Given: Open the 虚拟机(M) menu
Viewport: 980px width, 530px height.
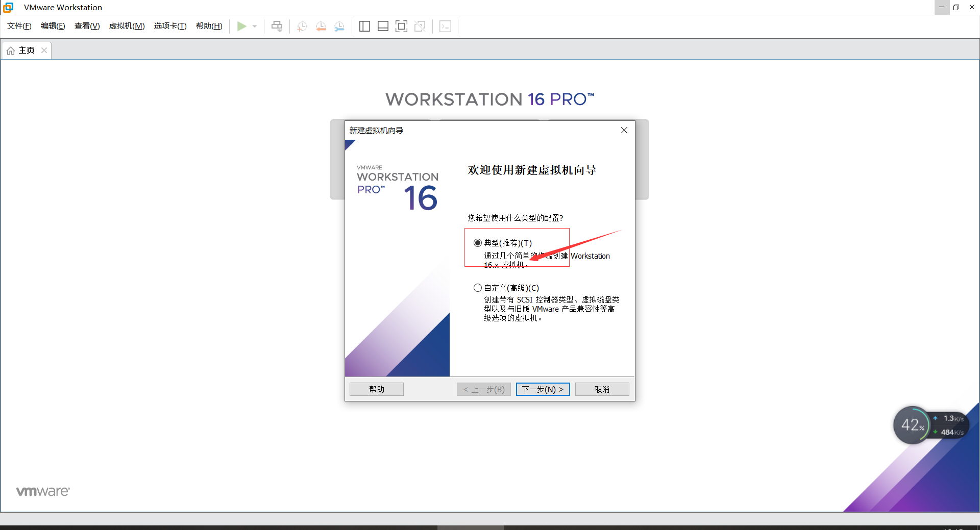Looking at the screenshot, I should coord(127,26).
